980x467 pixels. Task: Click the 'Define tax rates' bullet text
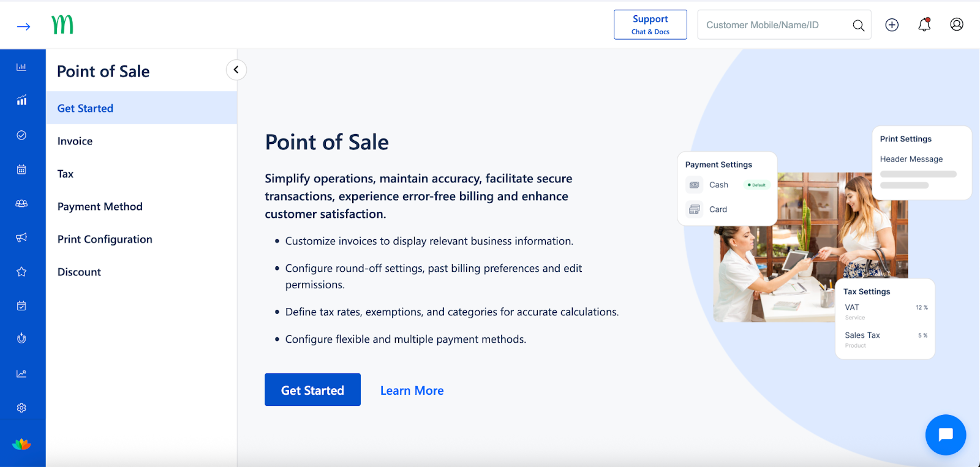452,312
